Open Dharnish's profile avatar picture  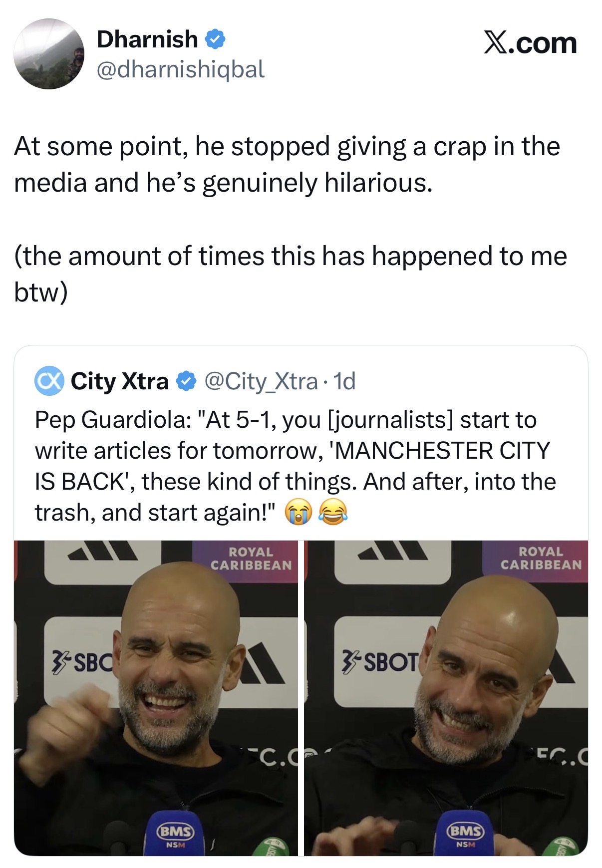(x=49, y=54)
